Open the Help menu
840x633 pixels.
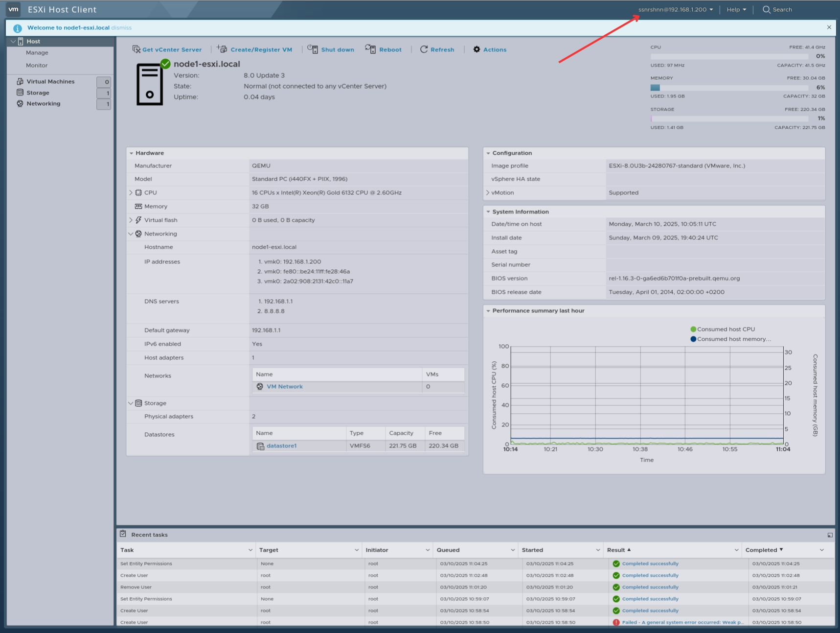pos(736,10)
